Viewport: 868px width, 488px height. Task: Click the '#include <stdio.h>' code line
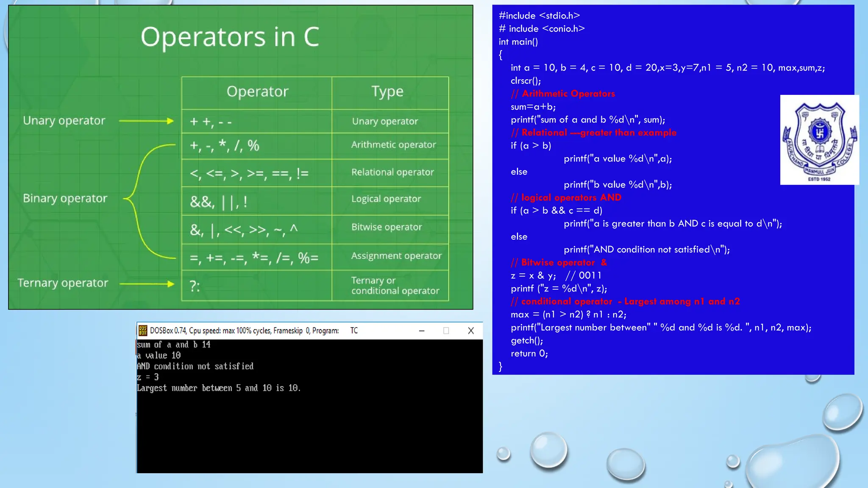point(539,16)
